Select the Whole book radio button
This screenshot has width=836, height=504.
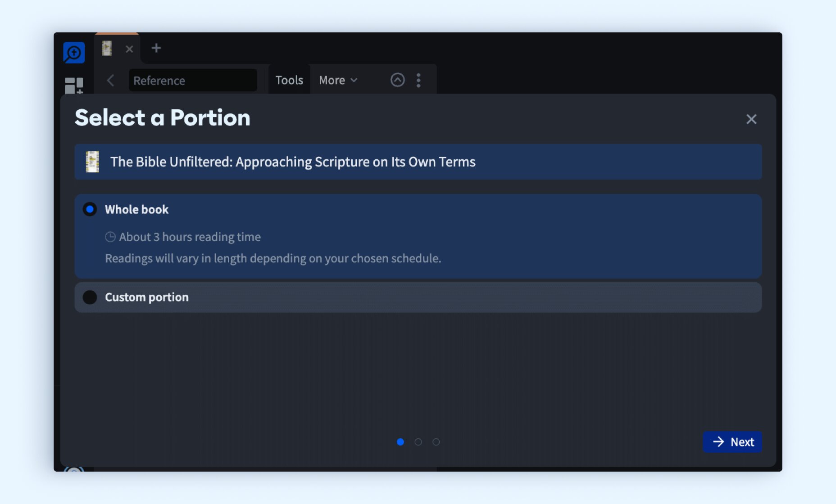pos(90,209)
